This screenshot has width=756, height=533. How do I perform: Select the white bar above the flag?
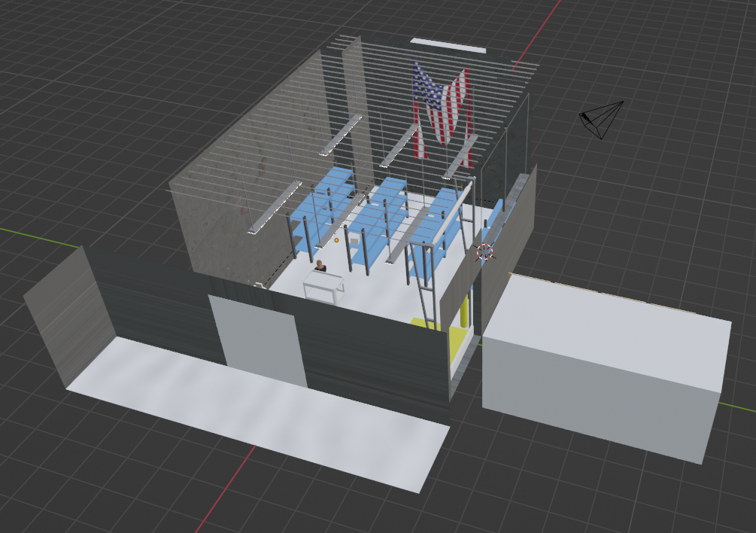(448, 45)
